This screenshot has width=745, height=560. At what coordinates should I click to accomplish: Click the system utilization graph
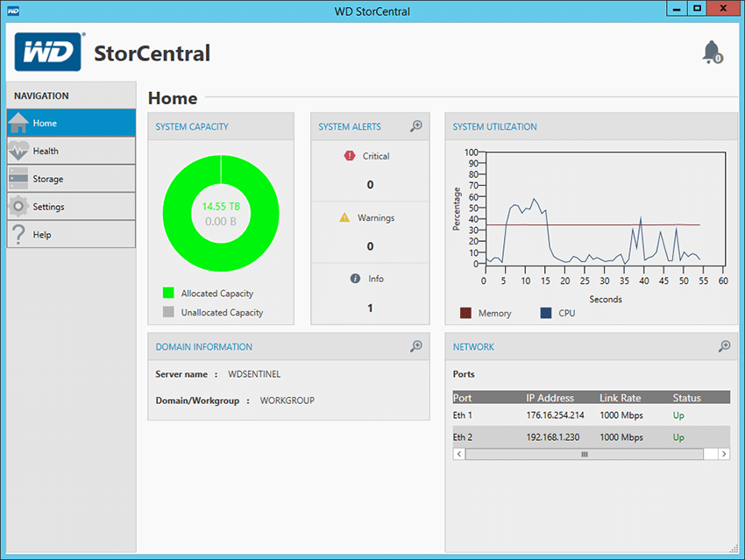605,209
